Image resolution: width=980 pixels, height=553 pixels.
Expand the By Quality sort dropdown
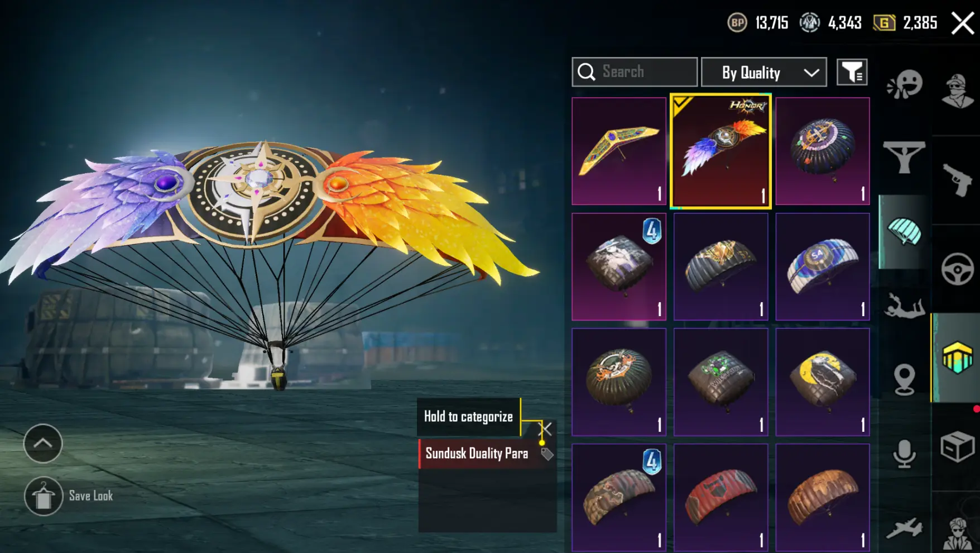click(x=763, y=72)
